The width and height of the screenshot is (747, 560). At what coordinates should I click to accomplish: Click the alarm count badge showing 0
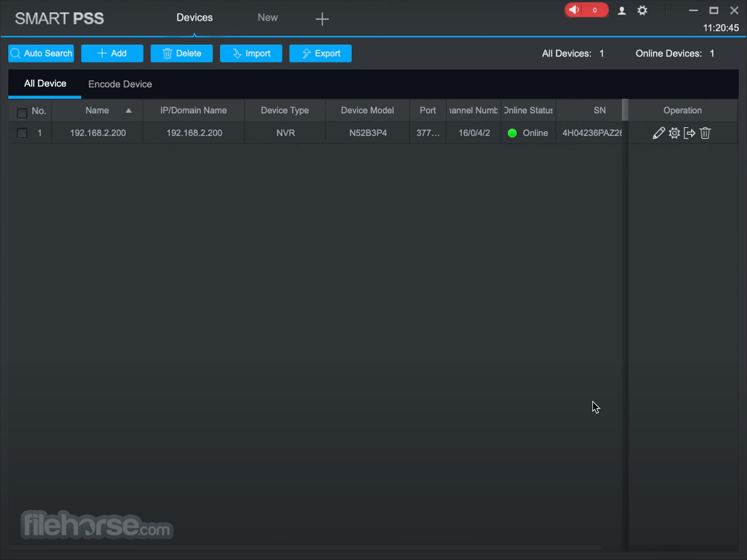[x=594, y=10]
